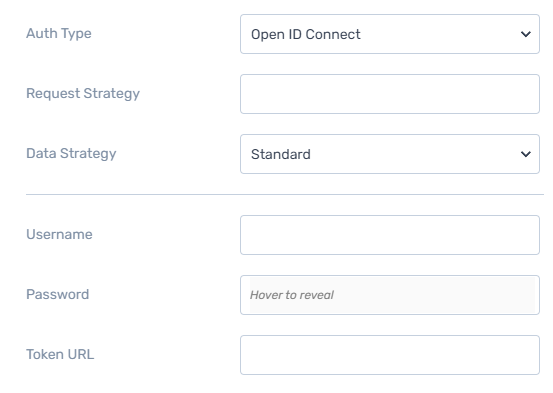Click the Data Strategy label
Image resolution: width=553 pixels, height=393 pixels.
click(x=71, y=154)
